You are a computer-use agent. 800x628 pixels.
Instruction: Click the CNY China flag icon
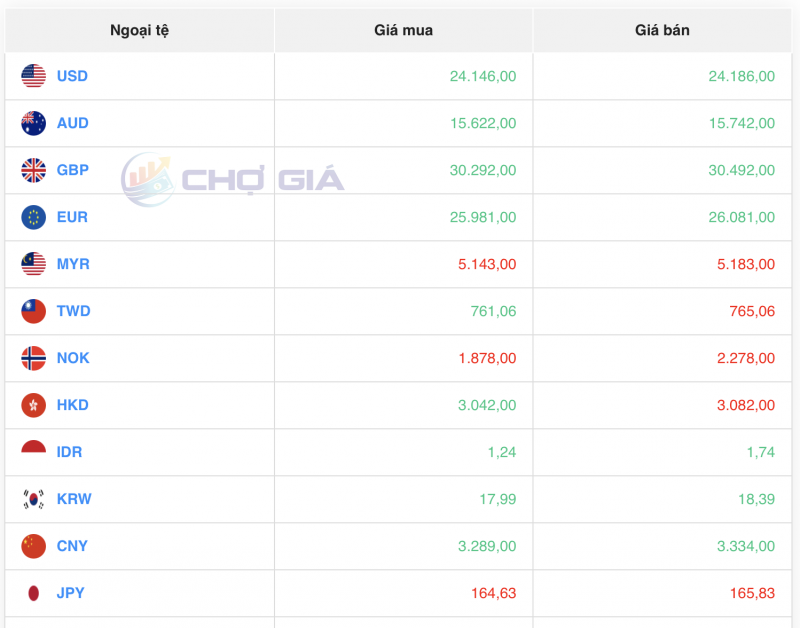pos(31,546)
